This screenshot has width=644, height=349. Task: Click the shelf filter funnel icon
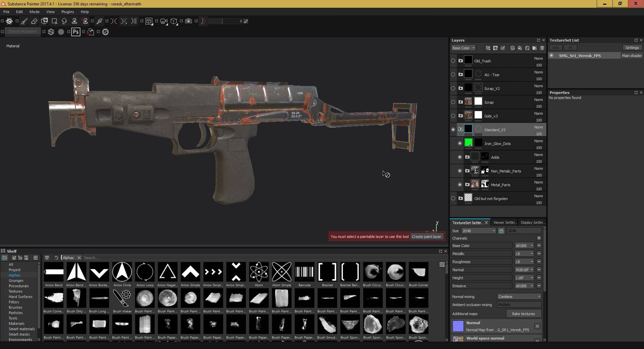click(47, 258)
